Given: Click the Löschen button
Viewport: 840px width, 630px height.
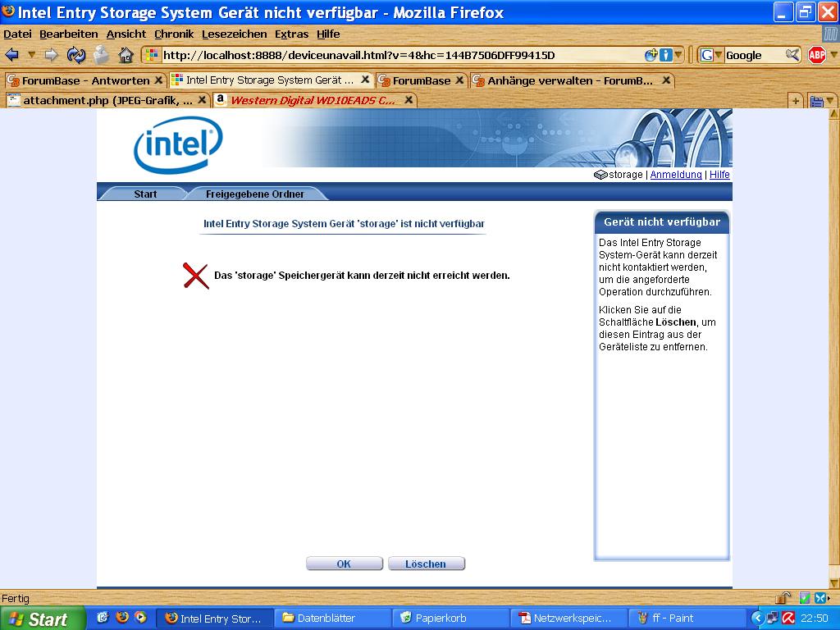Looking at the screenshot, I should pyautogui.click(x=426, y=564).
